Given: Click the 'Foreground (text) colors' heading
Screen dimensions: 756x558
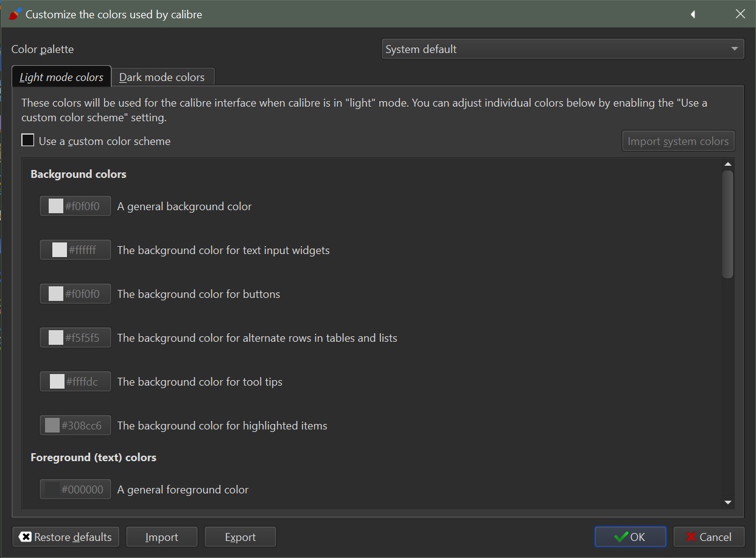Looking at the screenshot, I should pyautogui.click(x=93, y=457).
